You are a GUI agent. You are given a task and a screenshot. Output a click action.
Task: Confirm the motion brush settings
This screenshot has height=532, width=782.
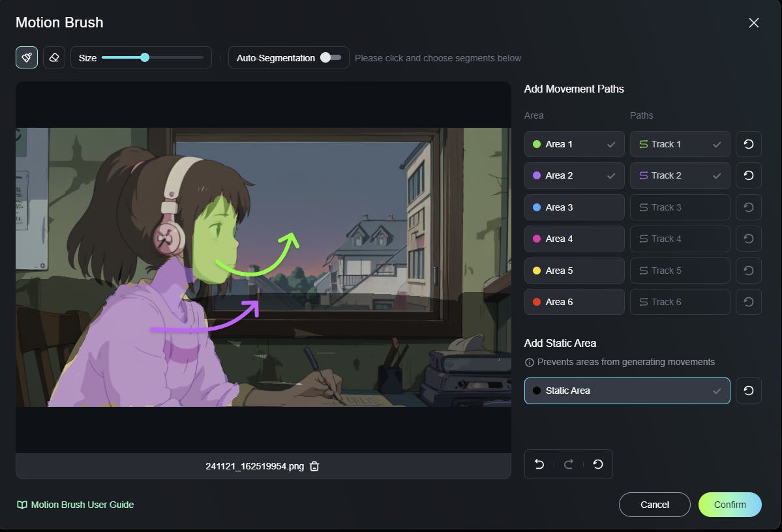pos(730,505)
